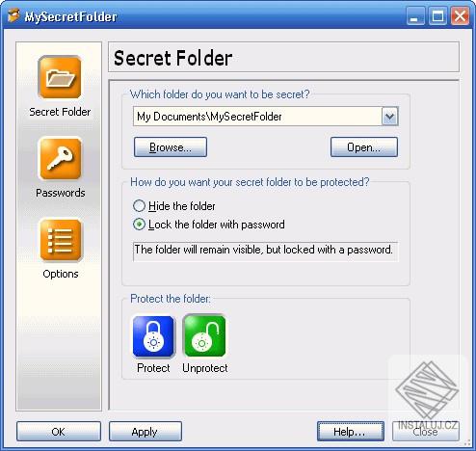Click the MySecretFolder title bar app icon

[13, 16]
